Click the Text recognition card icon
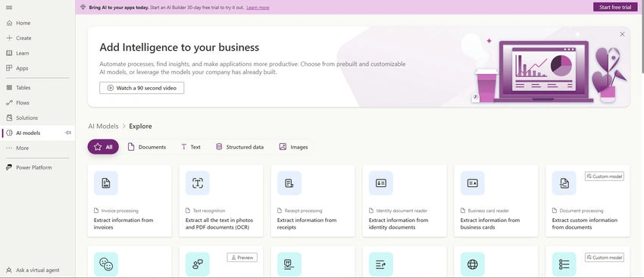Viewport: 644px width, 278px height. tap(198, 183)
